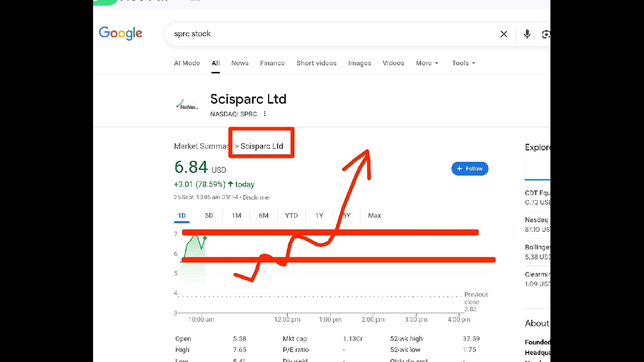Click the Mkt cap value 1.13Cr

(353, 338)
